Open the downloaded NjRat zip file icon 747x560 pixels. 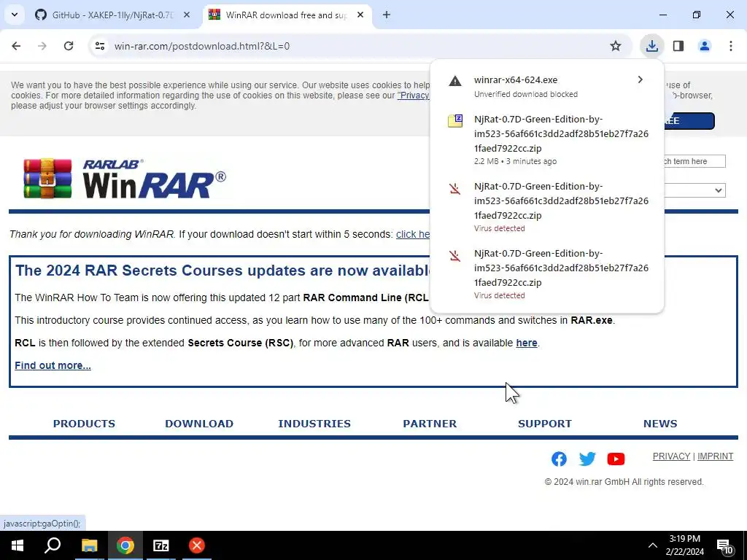455,120
